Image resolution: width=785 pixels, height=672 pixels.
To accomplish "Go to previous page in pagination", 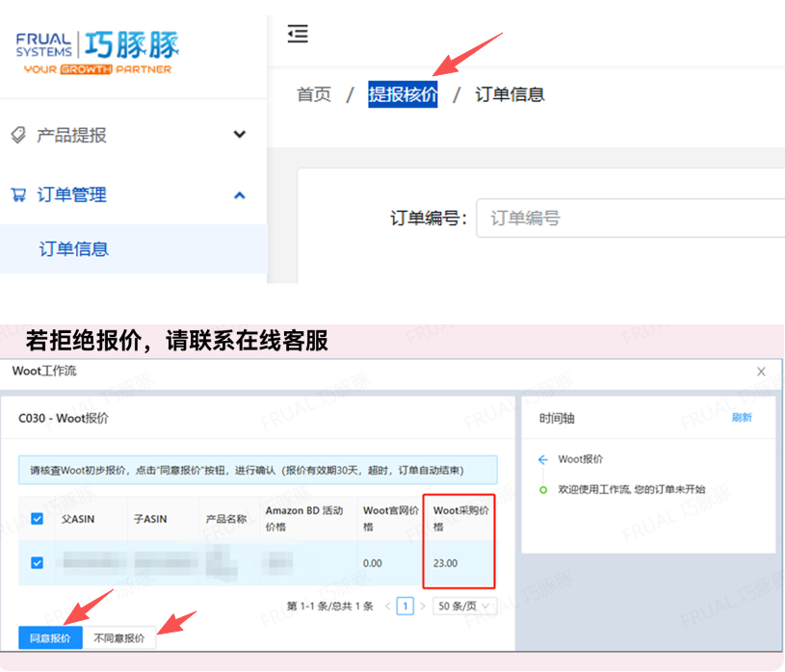I will pos(389,607).
